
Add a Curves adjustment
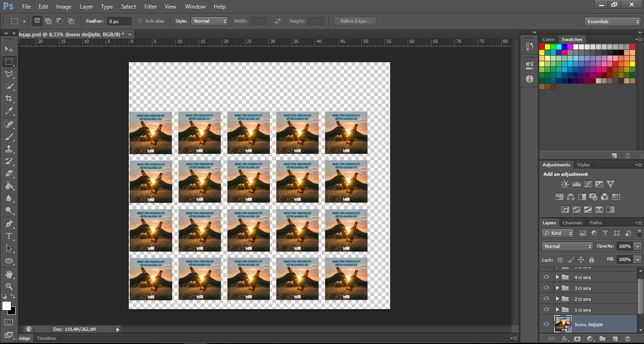click(x=587, y=184)
